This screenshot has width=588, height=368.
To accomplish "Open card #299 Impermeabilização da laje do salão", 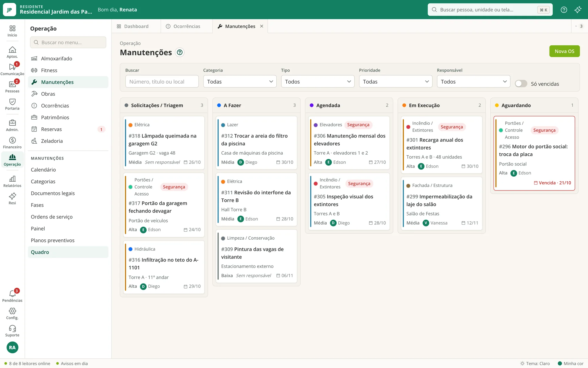I will tap(442, 204).
